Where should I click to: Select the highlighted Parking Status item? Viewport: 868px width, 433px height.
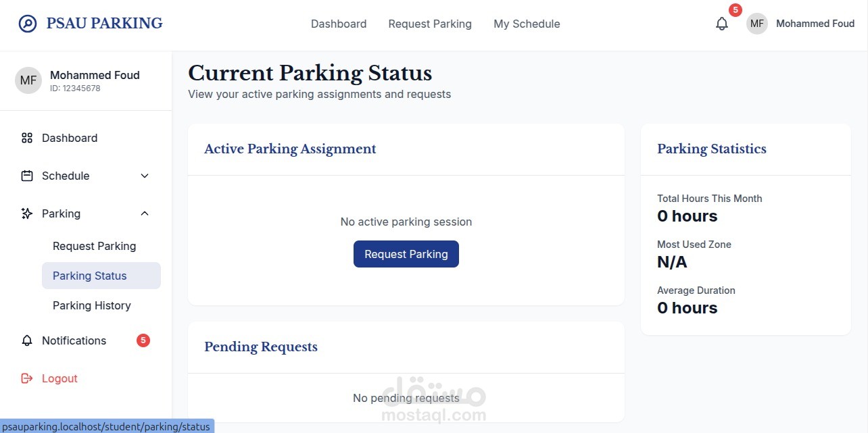click(101, 276)
